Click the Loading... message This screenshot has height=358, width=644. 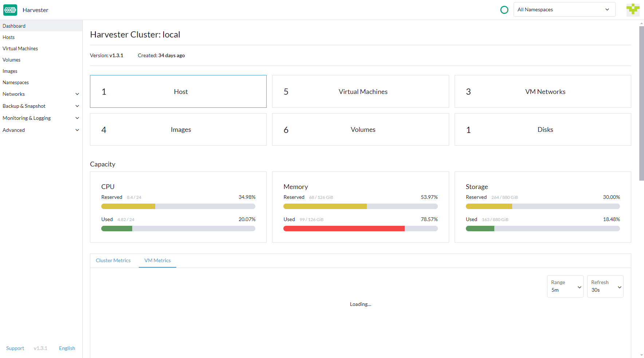[x=361, y=304]
